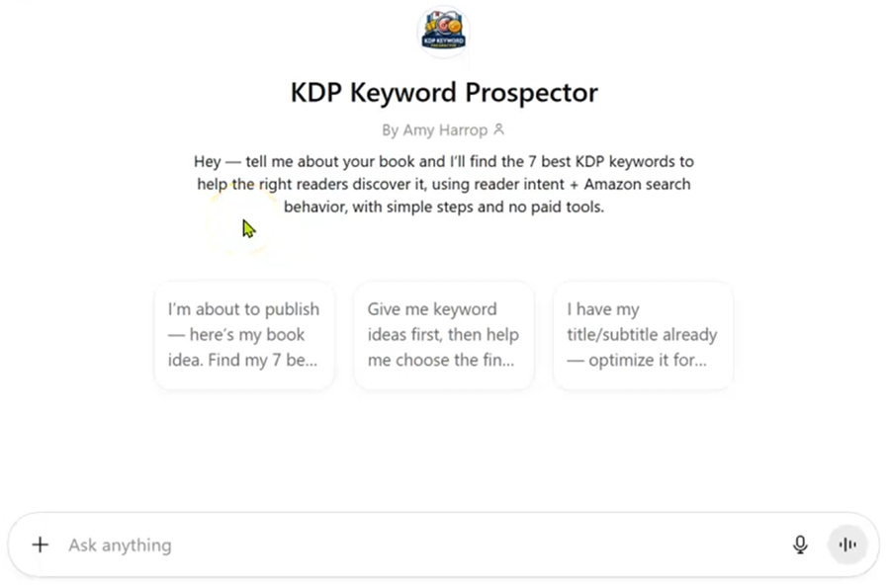Pick the 'I have my title/subtitle already' card
Image resolution: width=887 pixels, height=588 pixels.
click(643, 335)
